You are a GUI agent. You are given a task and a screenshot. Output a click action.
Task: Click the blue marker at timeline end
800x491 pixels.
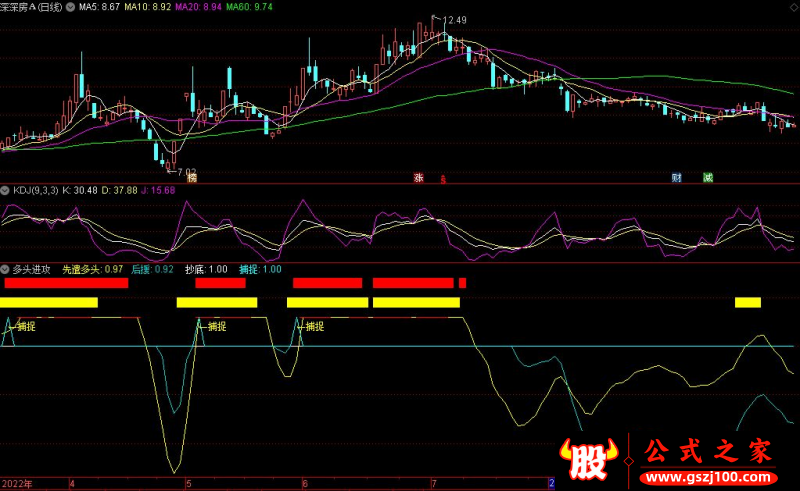pos(551,483)
